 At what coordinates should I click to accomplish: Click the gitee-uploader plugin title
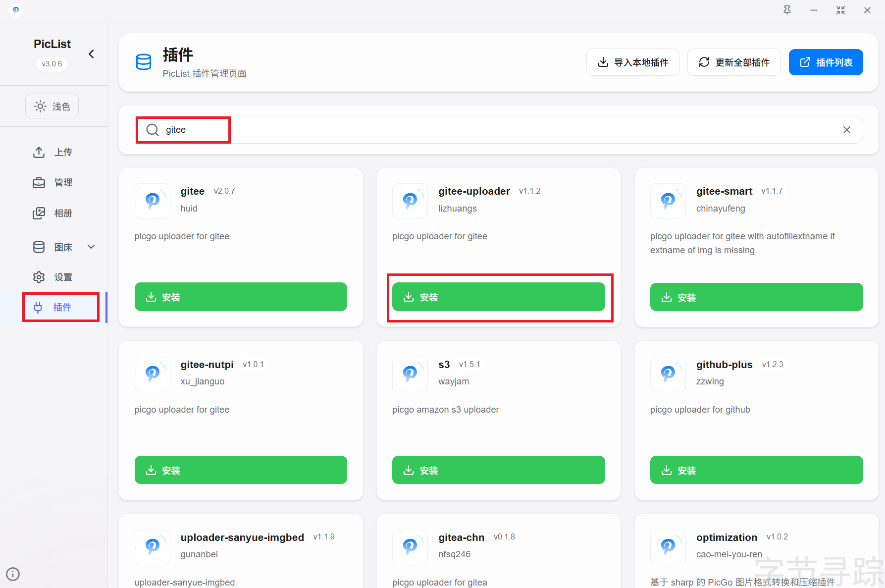tap(474, 191)
